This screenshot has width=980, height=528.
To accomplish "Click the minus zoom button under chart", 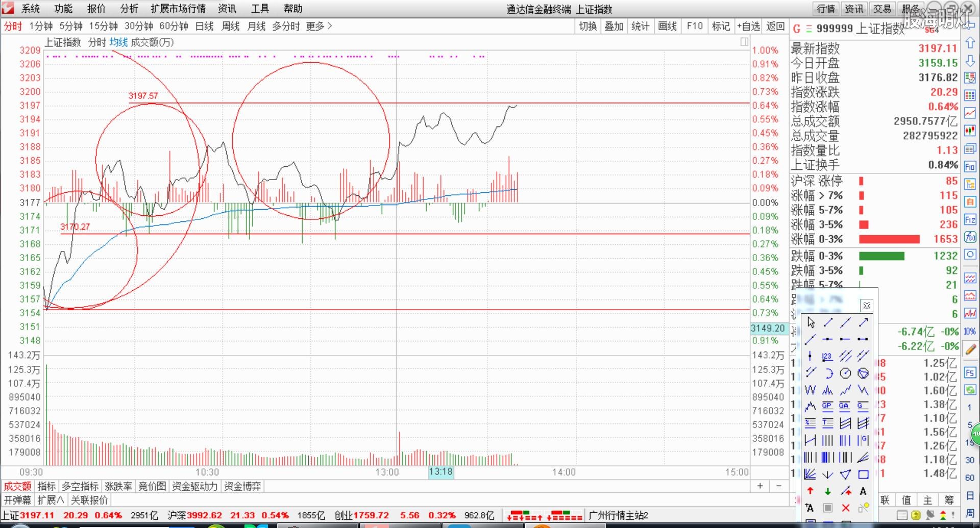I will (778, 486).
